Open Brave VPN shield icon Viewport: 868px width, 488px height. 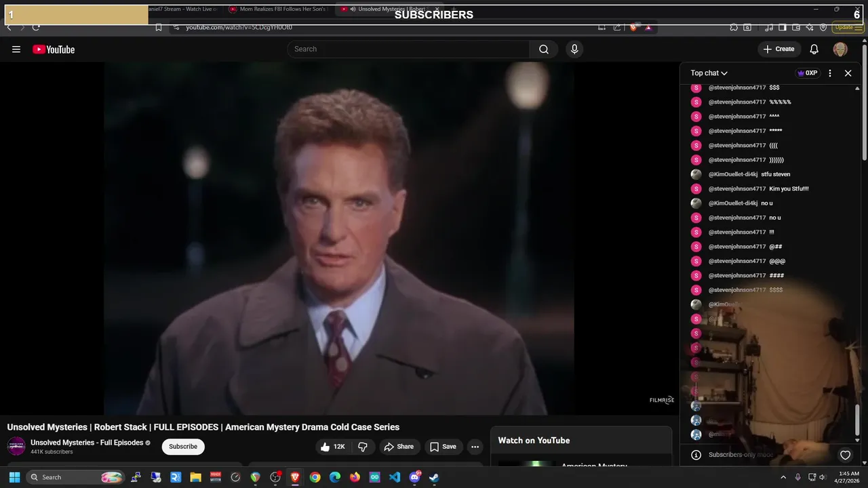823,27
